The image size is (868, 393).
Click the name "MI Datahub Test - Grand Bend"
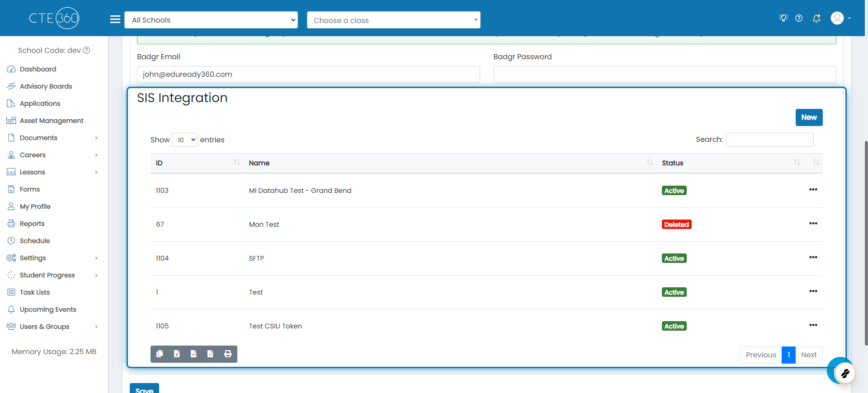[x=300, y=191]
